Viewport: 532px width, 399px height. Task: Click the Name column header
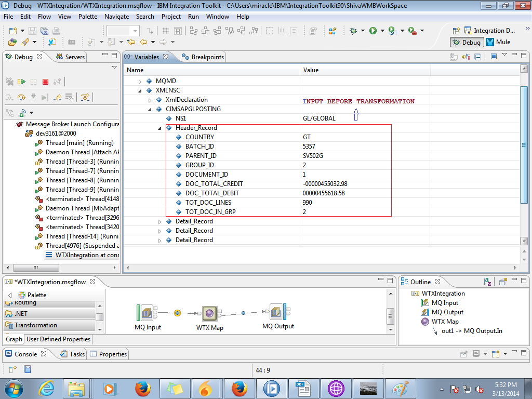click(212, 70)
